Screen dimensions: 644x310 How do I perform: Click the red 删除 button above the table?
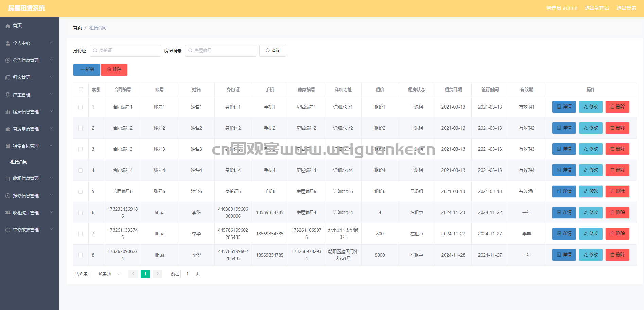pos(114,69)
